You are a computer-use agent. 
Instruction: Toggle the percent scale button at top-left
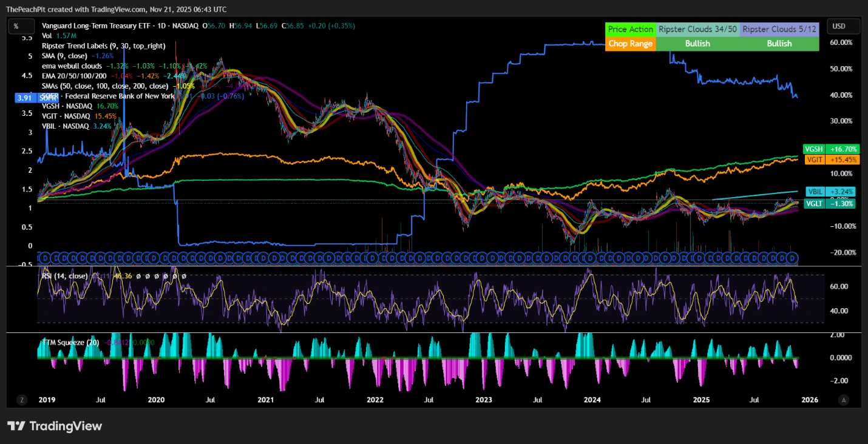click(16, 26)
